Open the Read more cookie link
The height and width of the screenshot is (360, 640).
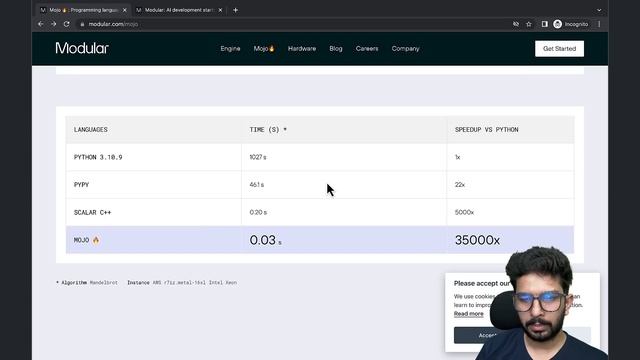[x=469, y=314]
